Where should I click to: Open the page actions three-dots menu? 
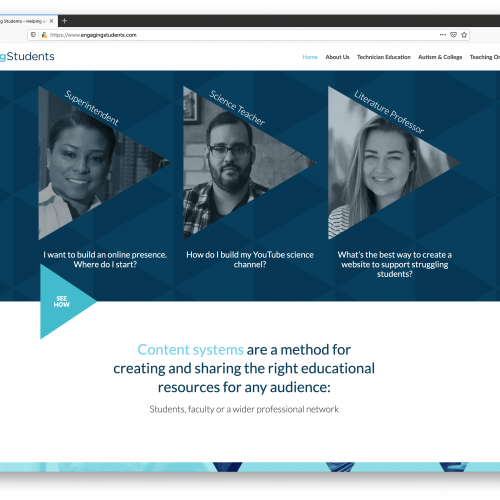pos(443,35)
